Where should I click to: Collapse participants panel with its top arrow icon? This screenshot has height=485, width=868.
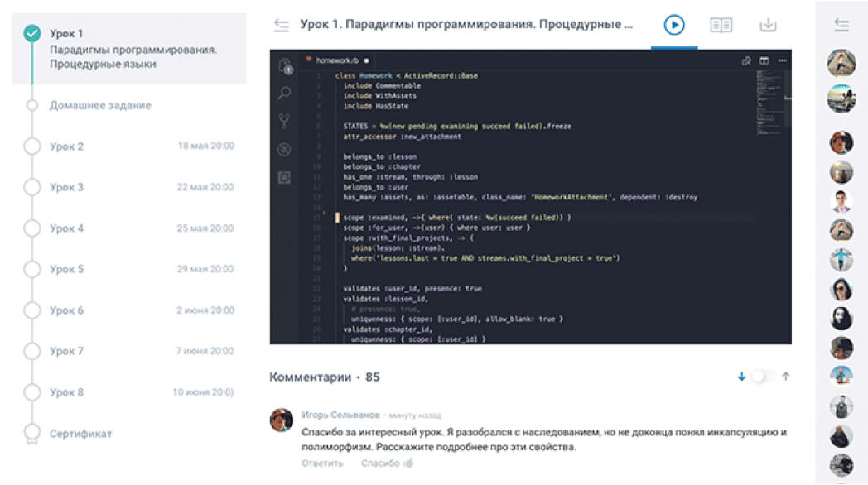click(x=841, y=25)
